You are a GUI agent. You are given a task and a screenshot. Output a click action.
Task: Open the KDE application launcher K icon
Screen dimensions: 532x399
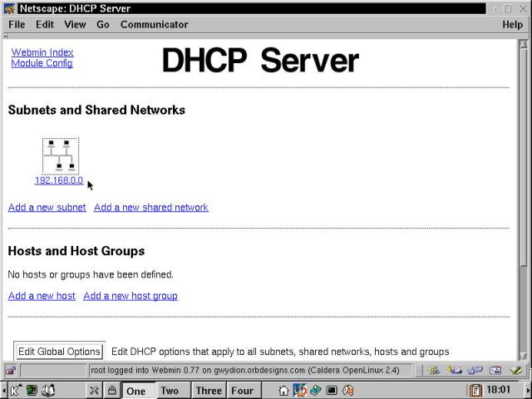coord(16,390)
